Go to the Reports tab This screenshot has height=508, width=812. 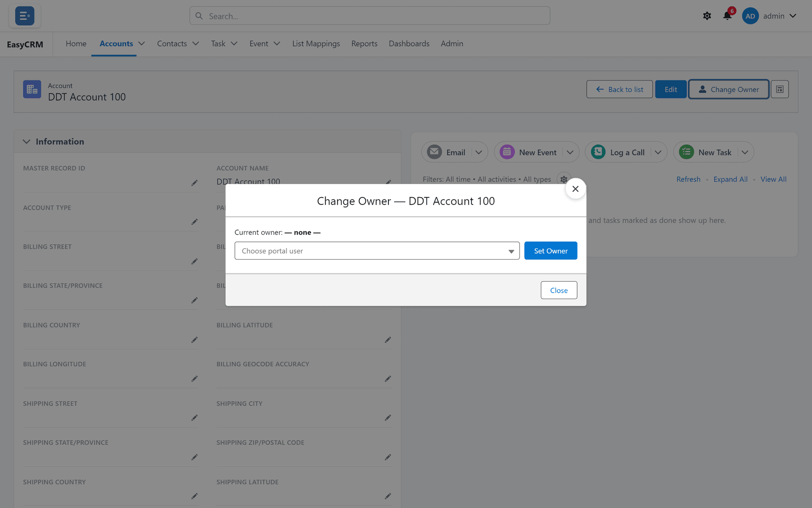364,43
